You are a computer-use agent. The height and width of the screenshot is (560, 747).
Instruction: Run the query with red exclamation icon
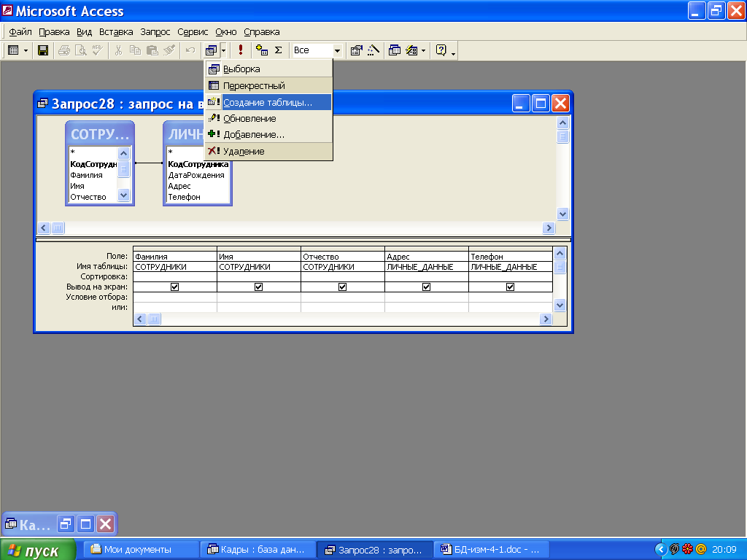tap(241, 50)
